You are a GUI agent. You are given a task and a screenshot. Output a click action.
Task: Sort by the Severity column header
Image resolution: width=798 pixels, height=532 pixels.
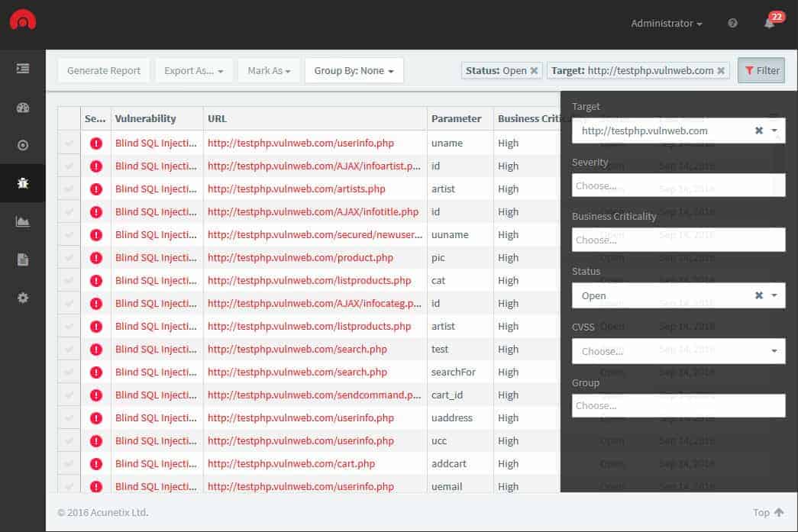pyautogui.click(x=95, y=118)
